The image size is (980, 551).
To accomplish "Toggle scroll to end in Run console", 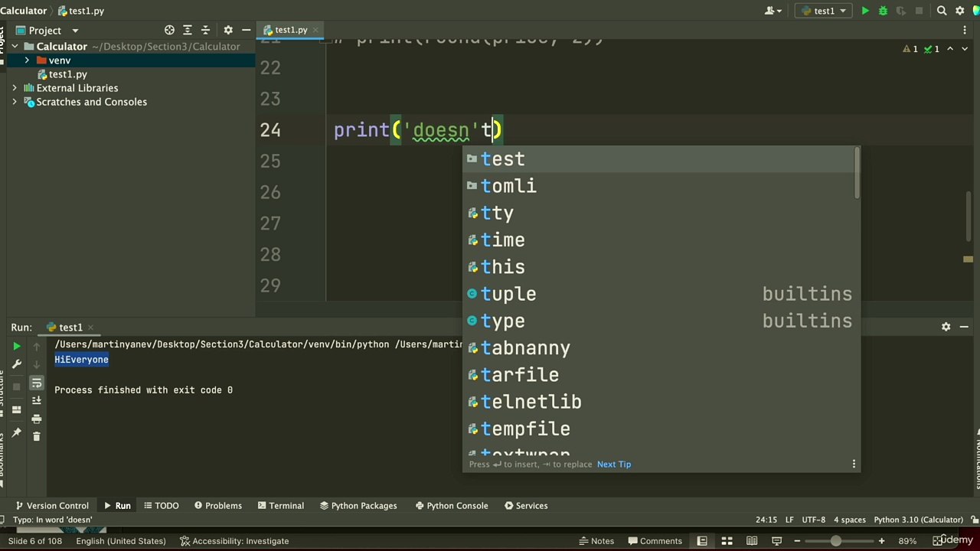I will [36, 401].
